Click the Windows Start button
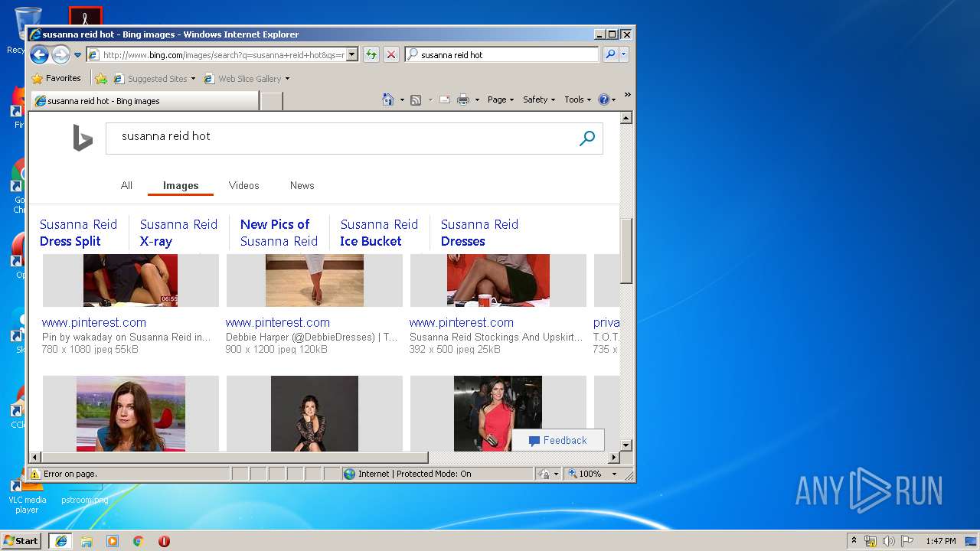Viewport: 980px width, 551px height. pos(21,540)
